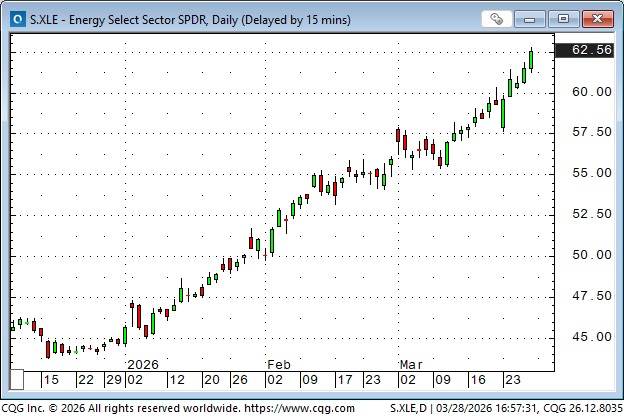Viewport: 624px width, 416px height.
Task: Select the 45.00 price axis label
Action: [590, 337]
